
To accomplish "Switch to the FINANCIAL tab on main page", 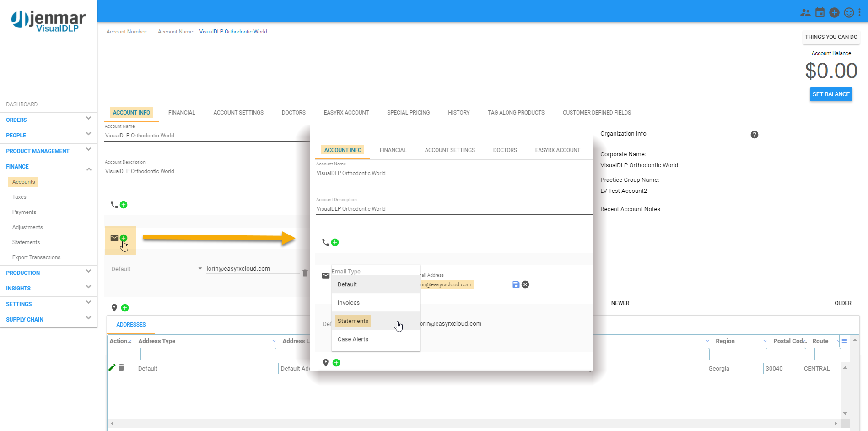I will coord(182,113).
